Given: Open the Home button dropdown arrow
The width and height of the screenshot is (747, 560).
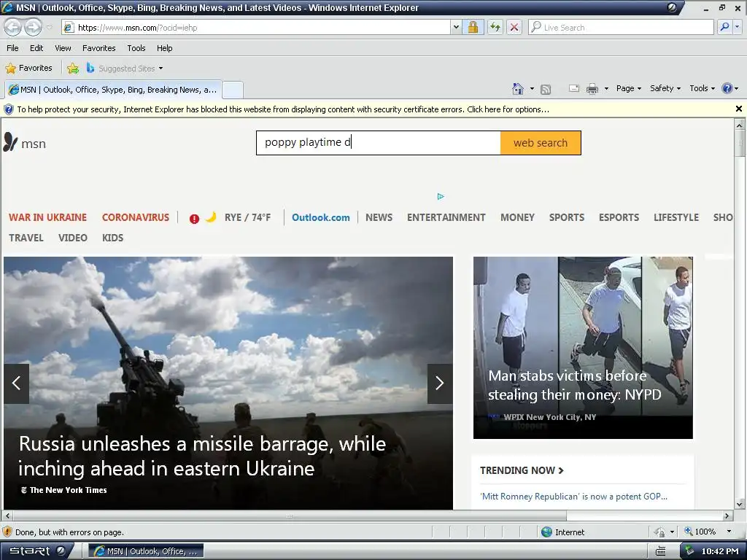Looking at the screenshot, I should (532, 88).
